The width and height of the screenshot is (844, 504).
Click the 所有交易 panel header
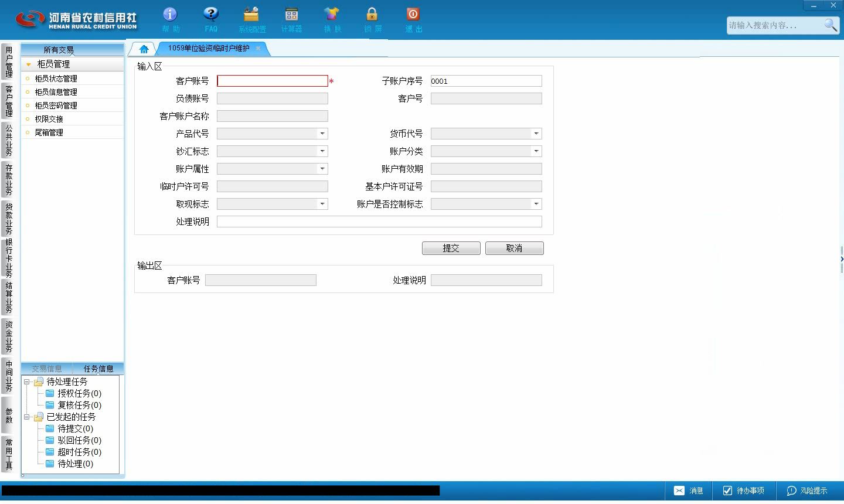[x=72, y=50]
